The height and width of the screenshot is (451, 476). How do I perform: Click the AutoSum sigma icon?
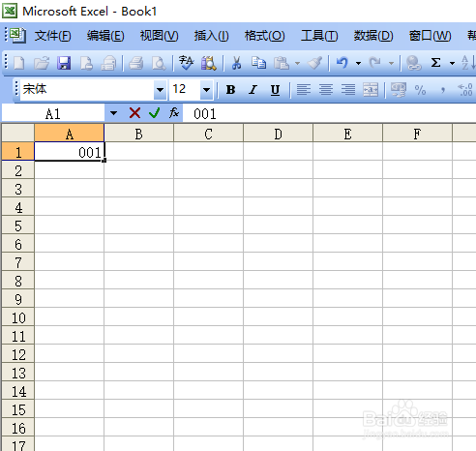435,63
